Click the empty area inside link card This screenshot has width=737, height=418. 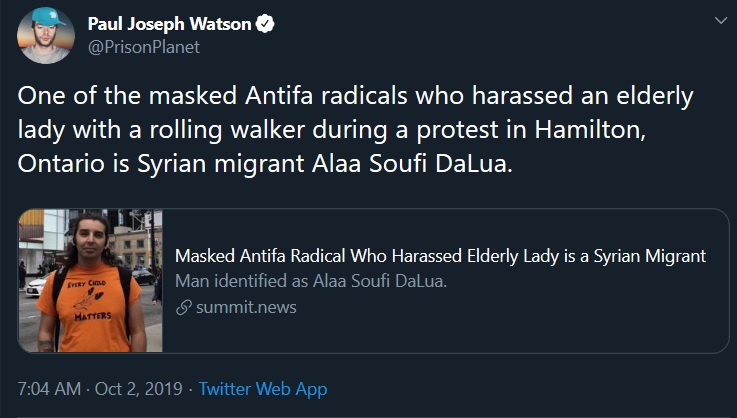click(x=600, y=320)
